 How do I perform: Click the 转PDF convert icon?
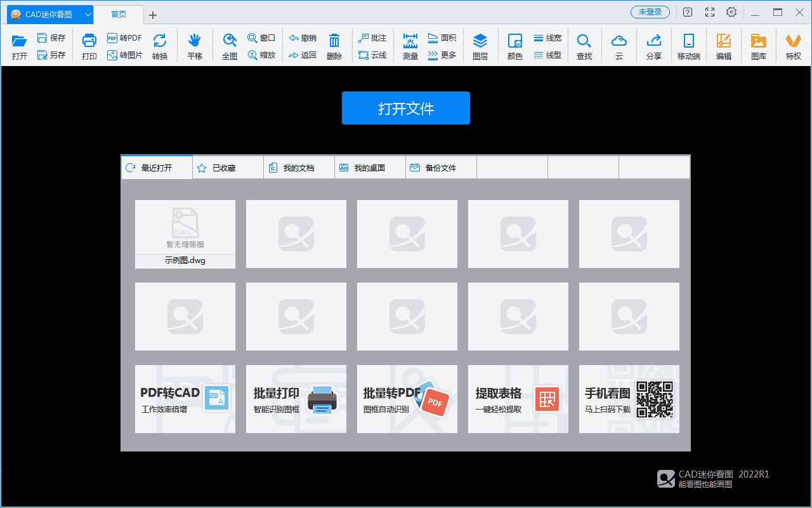click(x=124, y=38)
